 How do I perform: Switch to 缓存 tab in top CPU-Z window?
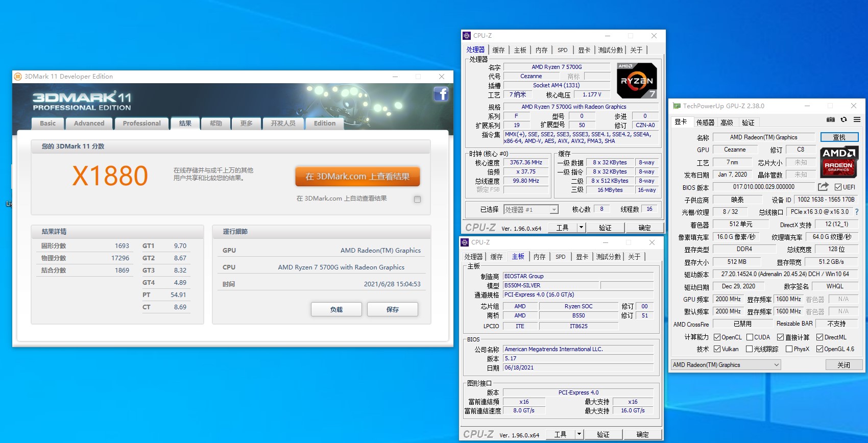point(498,50)
